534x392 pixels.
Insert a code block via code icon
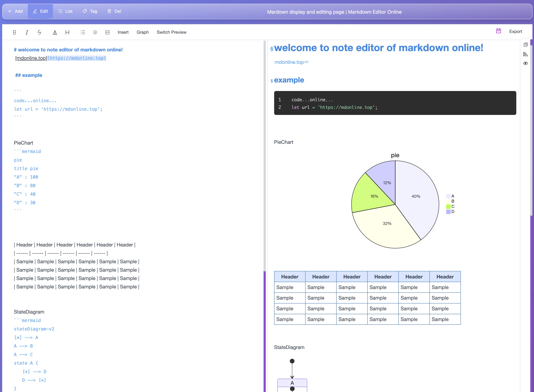(107, 32)
